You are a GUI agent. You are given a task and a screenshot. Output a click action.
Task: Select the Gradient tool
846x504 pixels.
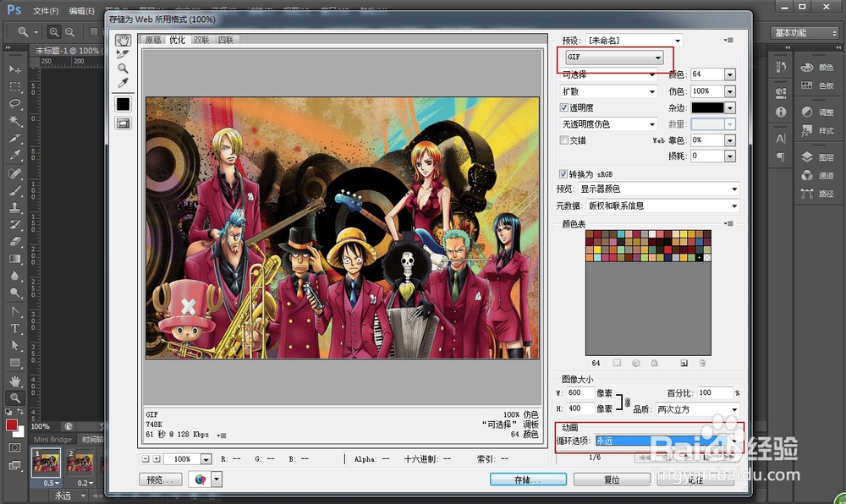15,259
